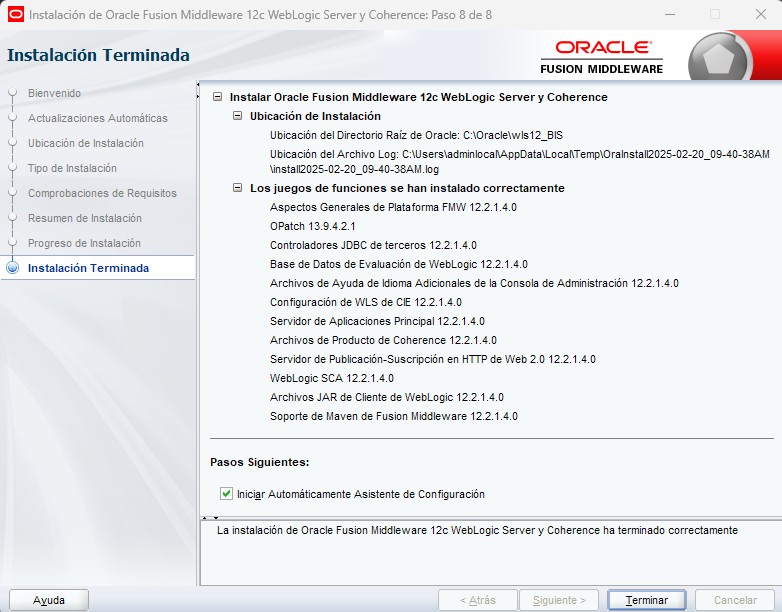Select the Comprobaciones de Requisitos step
Screen dimensions: 782x612
[x=102, y=193]
